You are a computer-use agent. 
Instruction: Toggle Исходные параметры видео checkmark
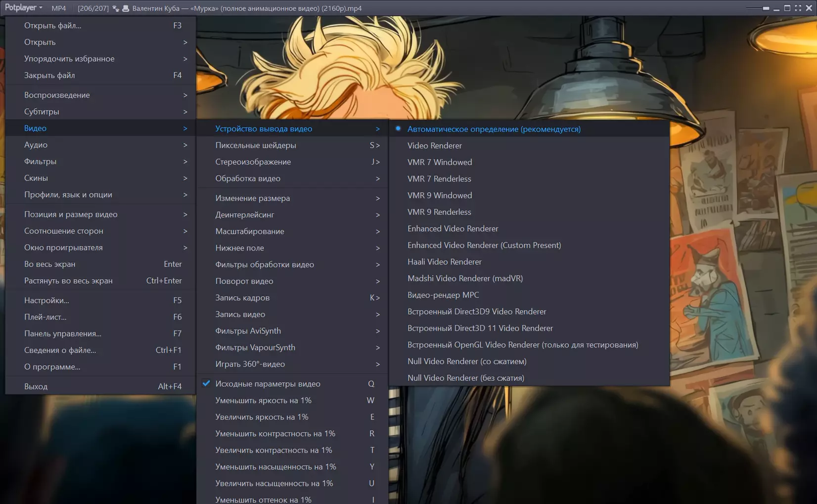click(x=292, y=384)
